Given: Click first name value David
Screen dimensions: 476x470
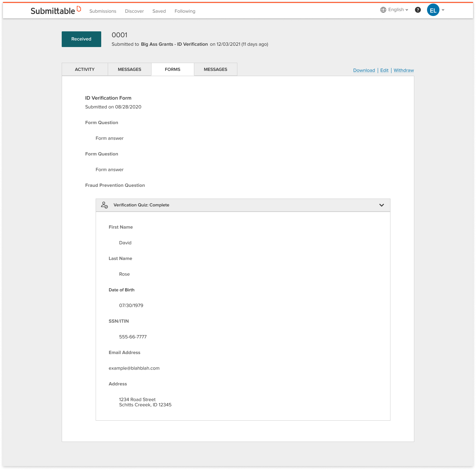Looking at the screenshot, I should click(125, 243).
